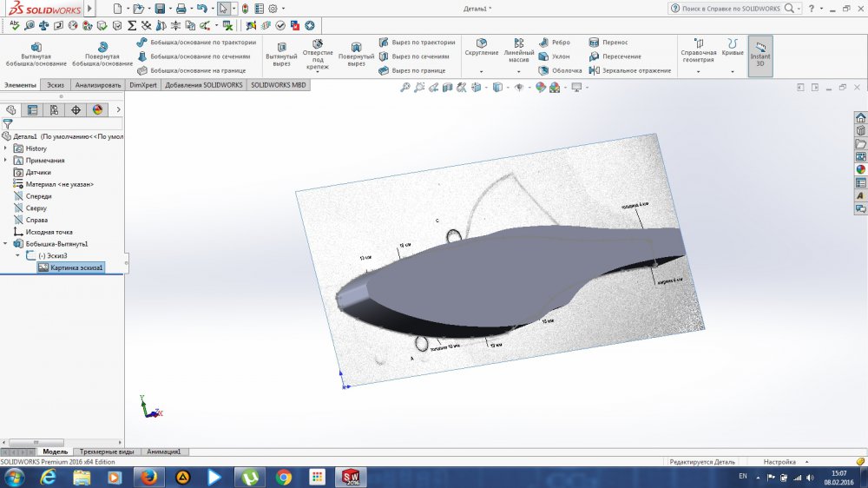Collapse the Бобышка-Вытянуть1 feature node

click(6, 244)
